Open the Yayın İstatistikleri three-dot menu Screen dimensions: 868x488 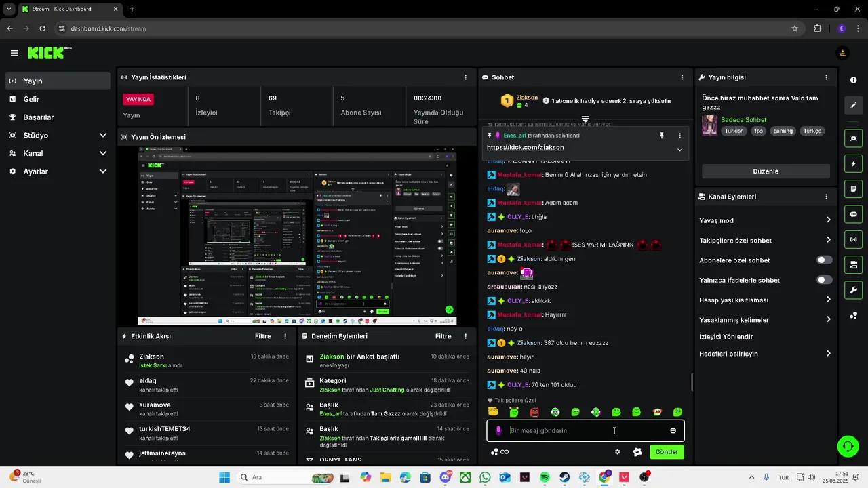(x=465, y=77)
